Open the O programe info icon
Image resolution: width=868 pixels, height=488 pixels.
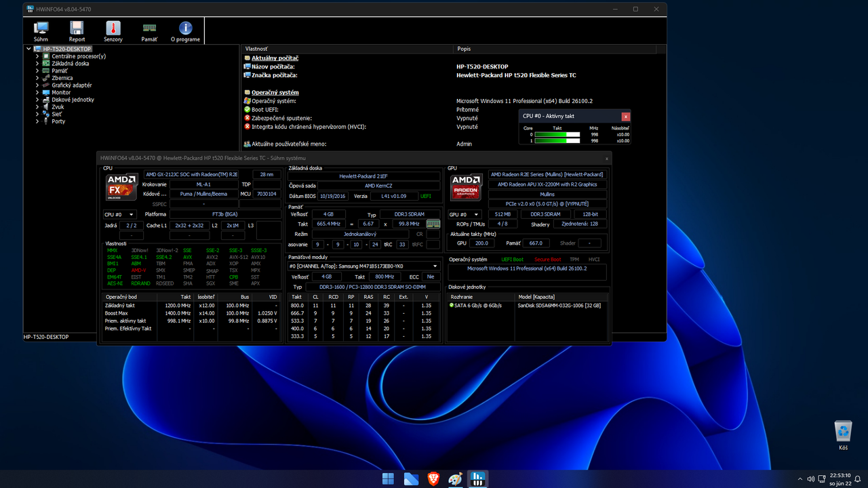(185, 28)
